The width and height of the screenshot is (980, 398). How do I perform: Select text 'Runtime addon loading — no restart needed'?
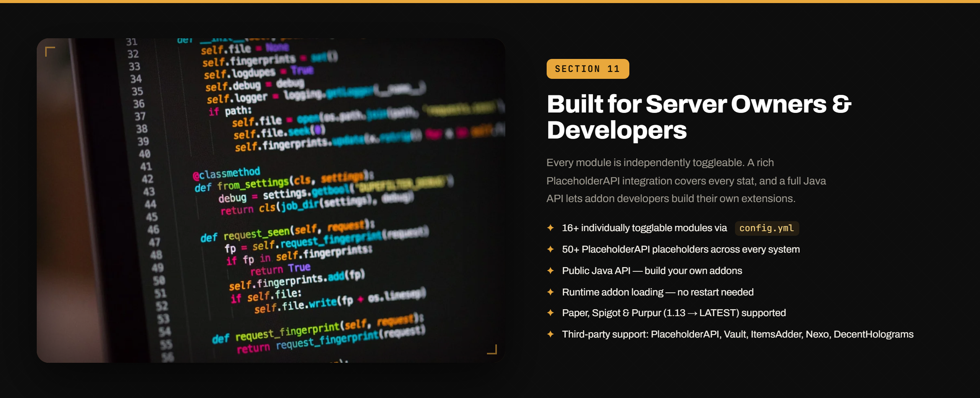[658, 292]
